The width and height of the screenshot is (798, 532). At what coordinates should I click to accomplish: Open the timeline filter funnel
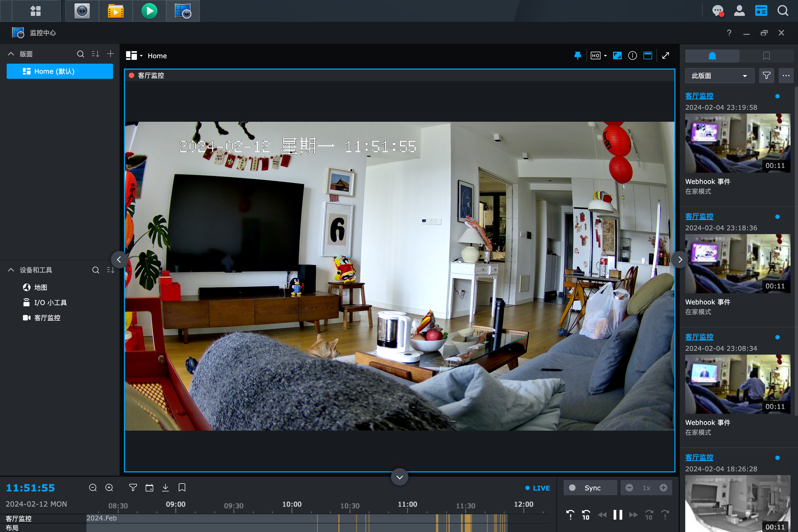click(x=133, y=488)
